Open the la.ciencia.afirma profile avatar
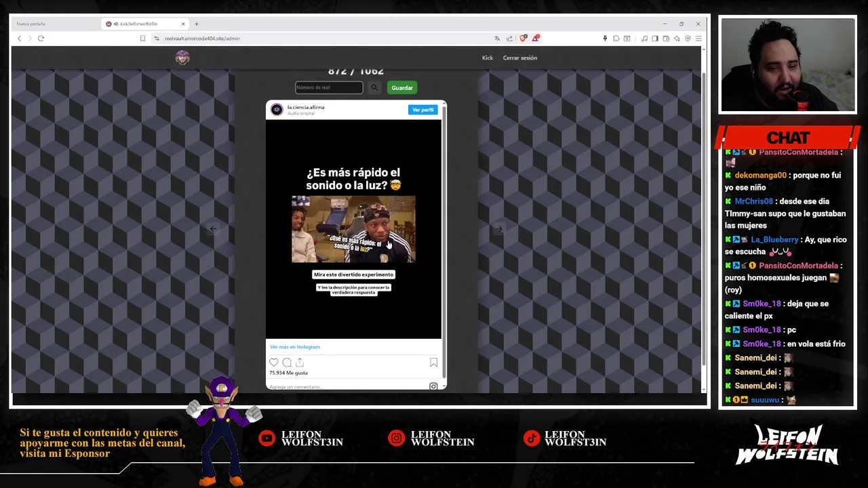The height and width of the screenshot is (488, 868). tap(277, 110)
